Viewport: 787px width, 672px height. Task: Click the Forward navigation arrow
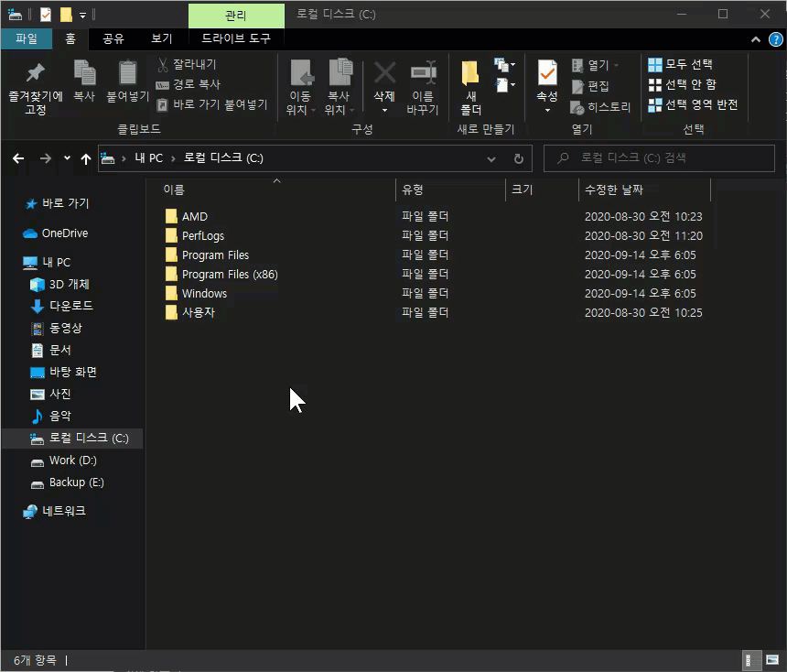46,158
